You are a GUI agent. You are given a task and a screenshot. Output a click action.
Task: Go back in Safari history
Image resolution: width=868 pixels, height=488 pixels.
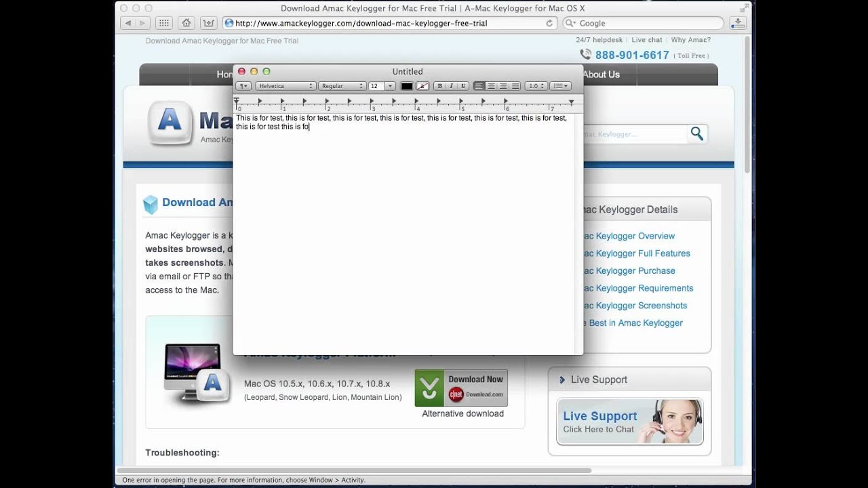[x=127, y=23]
